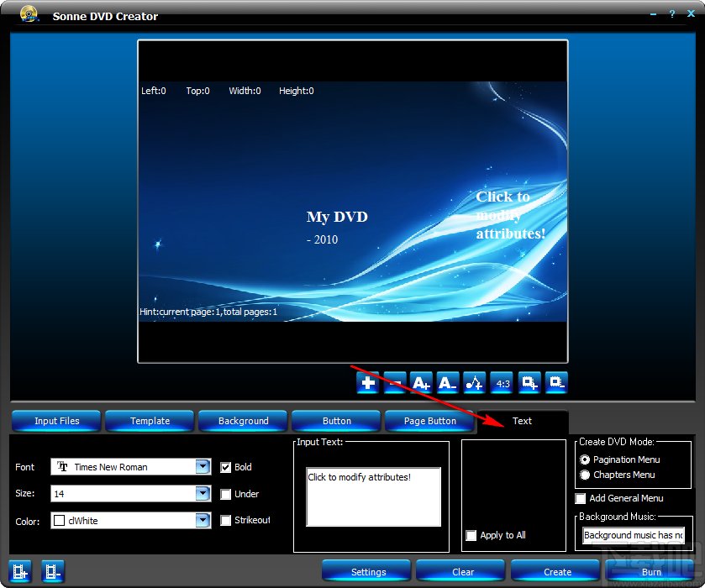Open the add background music note icon

click(x=475, y=382)
